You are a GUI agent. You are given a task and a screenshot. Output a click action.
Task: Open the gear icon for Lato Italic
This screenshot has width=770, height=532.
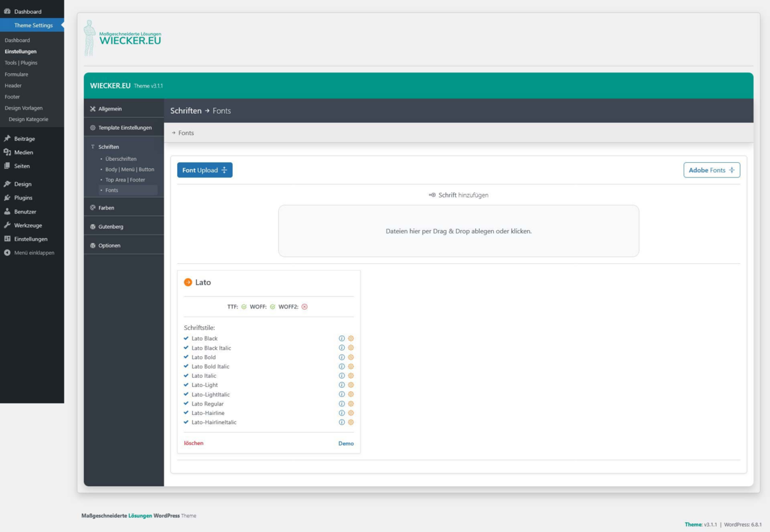point(351,376)
